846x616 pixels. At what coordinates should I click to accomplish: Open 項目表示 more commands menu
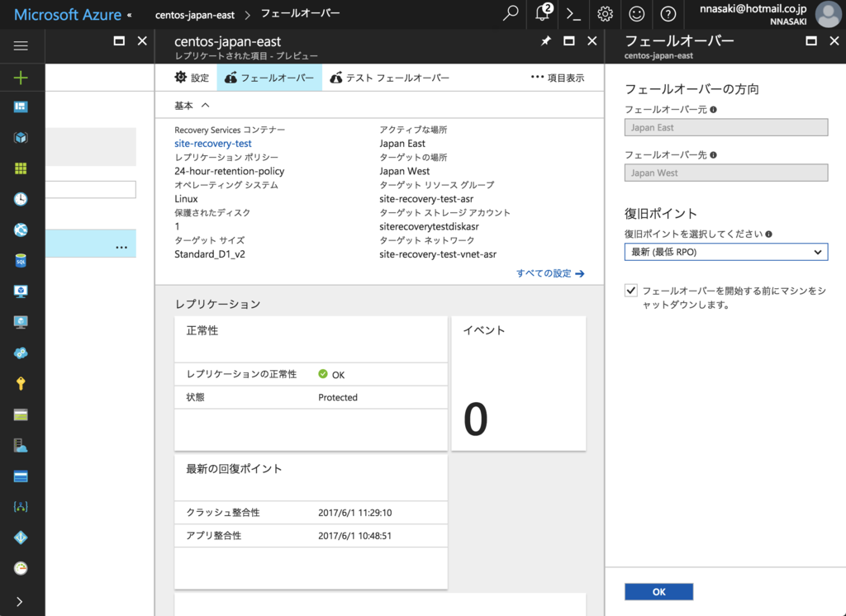pyautogui.click(x=558, y=78)
